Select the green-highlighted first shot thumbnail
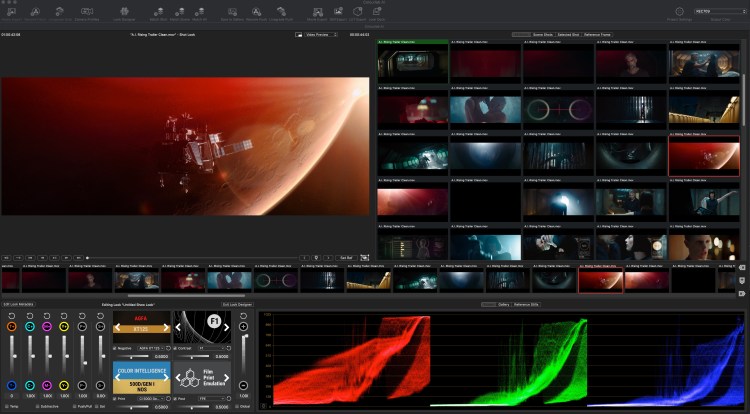 (413, 62)
